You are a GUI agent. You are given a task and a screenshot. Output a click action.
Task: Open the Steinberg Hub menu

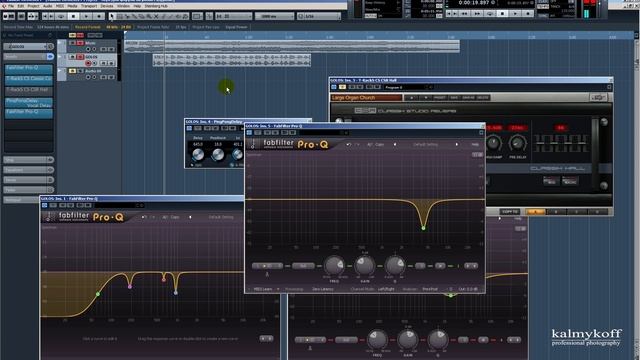pos(156,6)
